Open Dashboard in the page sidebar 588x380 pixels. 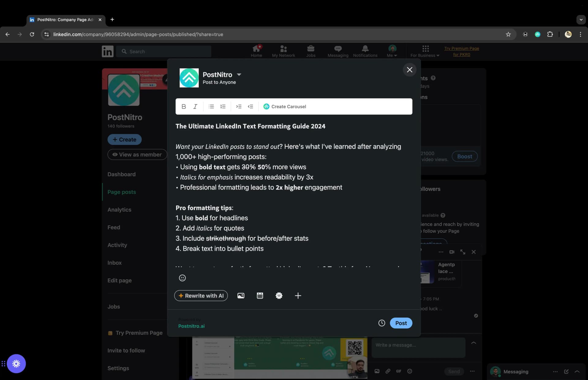point(121,174)
